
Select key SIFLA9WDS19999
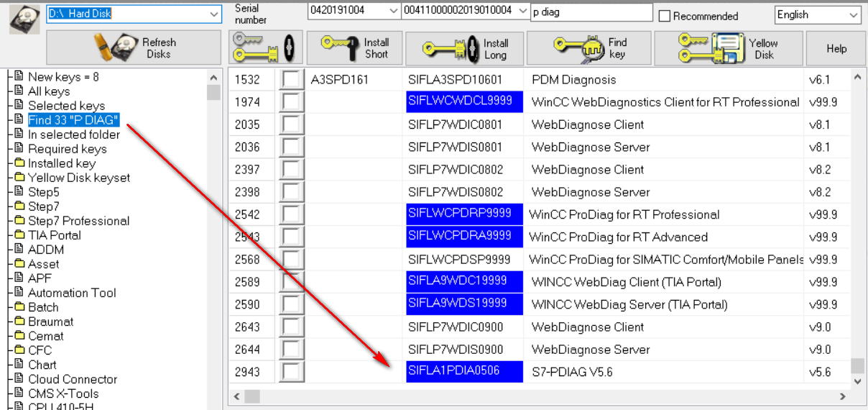coord(464,304)
